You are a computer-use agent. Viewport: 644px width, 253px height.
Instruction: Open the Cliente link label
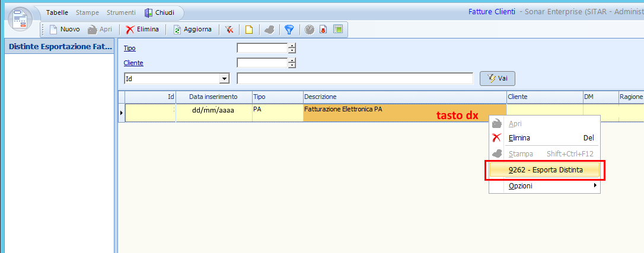[x=133, y=63]
